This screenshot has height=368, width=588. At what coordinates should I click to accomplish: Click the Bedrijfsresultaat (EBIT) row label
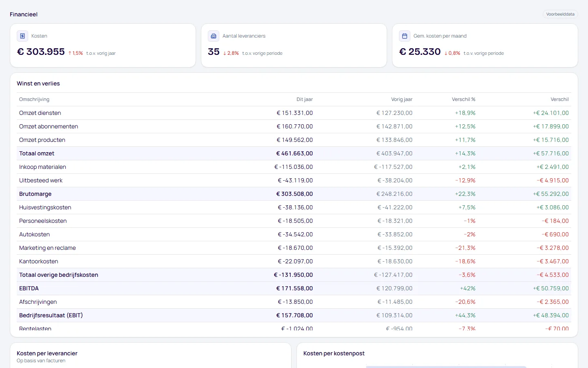51,315
